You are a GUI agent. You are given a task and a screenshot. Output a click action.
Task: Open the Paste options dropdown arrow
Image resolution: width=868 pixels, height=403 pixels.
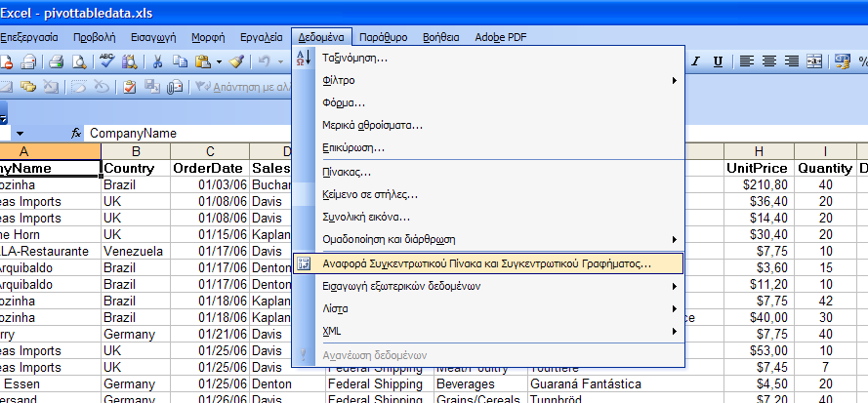tap(220, 62)
